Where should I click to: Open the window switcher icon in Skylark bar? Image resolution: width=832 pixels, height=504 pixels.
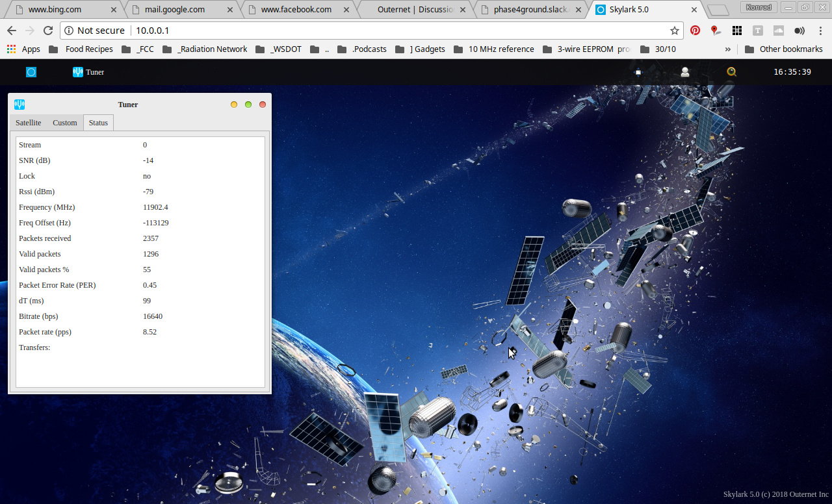coord(638,72)
